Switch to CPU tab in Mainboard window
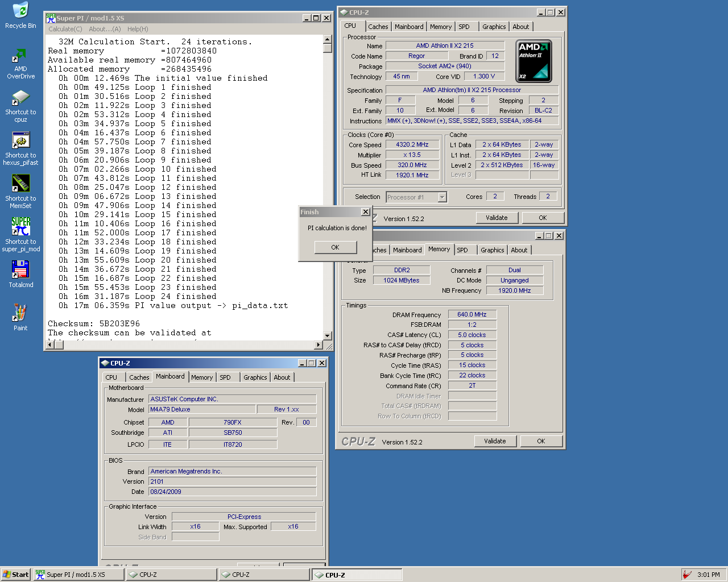The height and width of the screenshot is (582, 728). [111, 377]
